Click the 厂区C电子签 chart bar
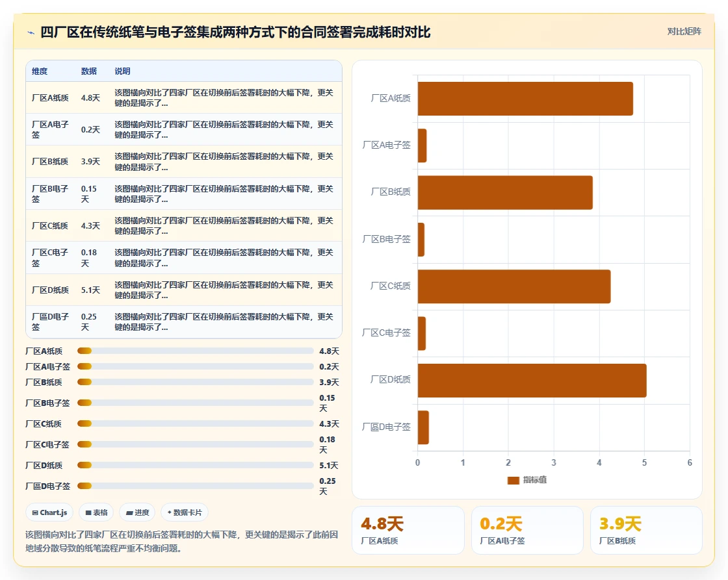This screenshot has height=580, width=728. (422, 333)
